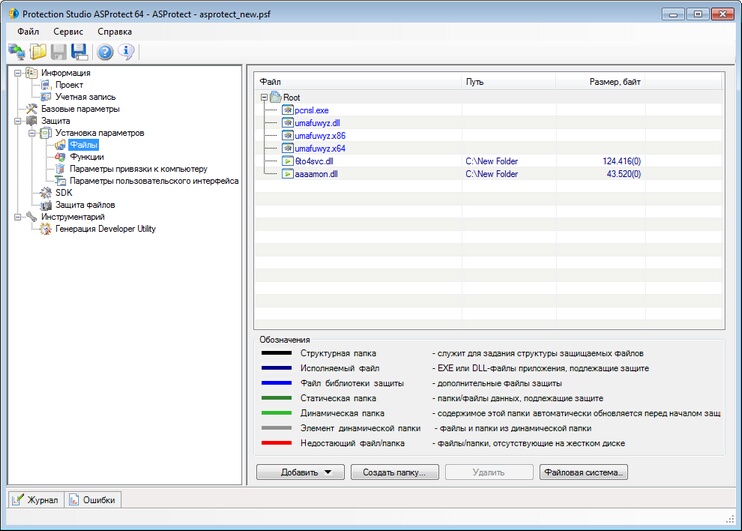Open the Файл menu
This screenshot has height=531, width=742.
28,32
